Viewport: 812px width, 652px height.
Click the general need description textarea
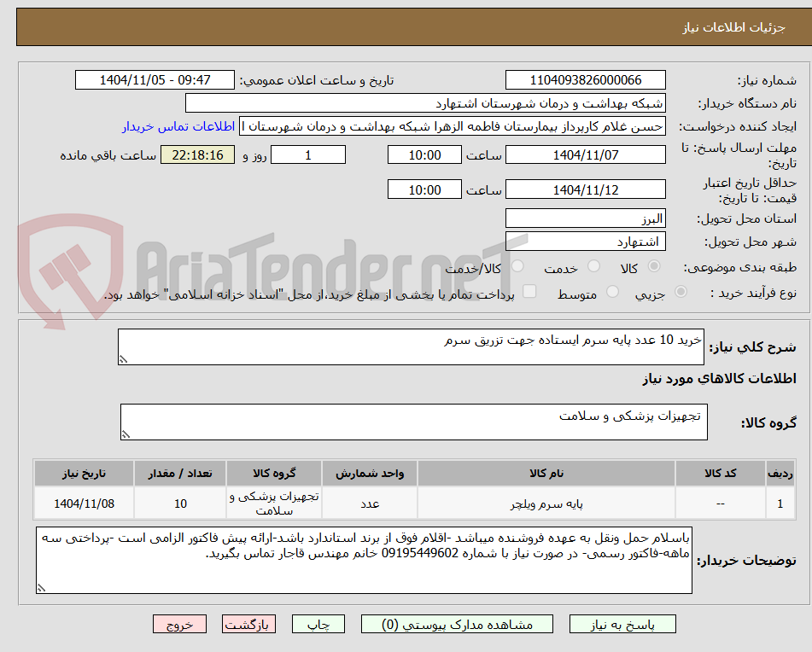coord(411,346)
